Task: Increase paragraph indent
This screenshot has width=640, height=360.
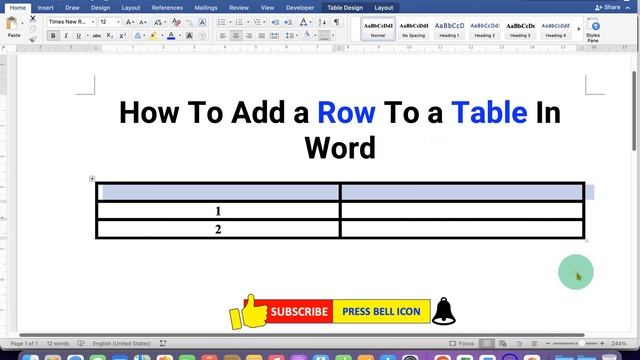Action: [288, 22]
